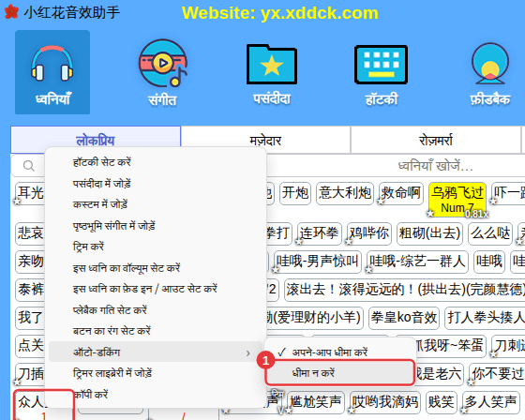
Task: Play the 开炮 sound
Action: tap(295, 193)
